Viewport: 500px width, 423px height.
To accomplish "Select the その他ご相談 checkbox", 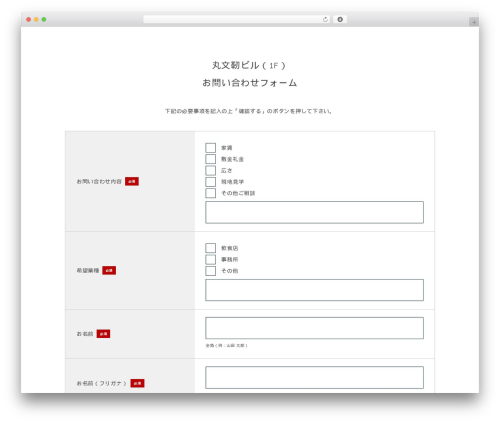I will pos(210,193).
